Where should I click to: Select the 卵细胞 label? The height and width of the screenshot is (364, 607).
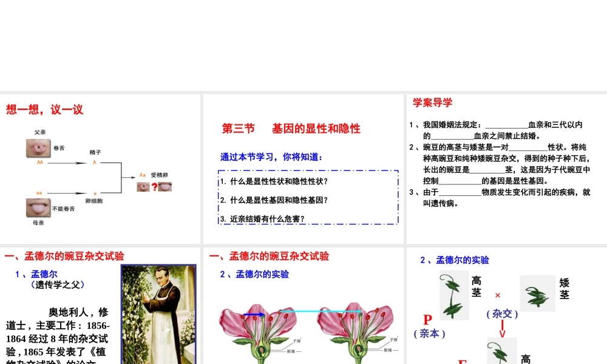94,201
